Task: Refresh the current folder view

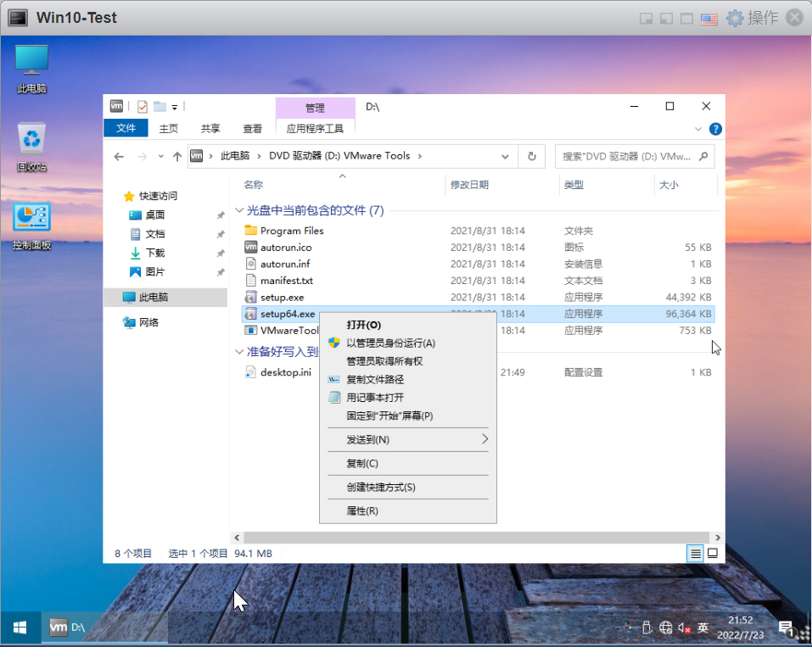Action: click(x=532, y=156)
